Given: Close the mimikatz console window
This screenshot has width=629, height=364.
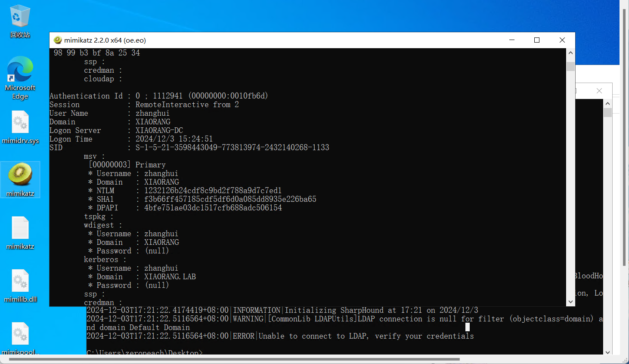Looking at the screenshot, I should (x=562, y=40).
